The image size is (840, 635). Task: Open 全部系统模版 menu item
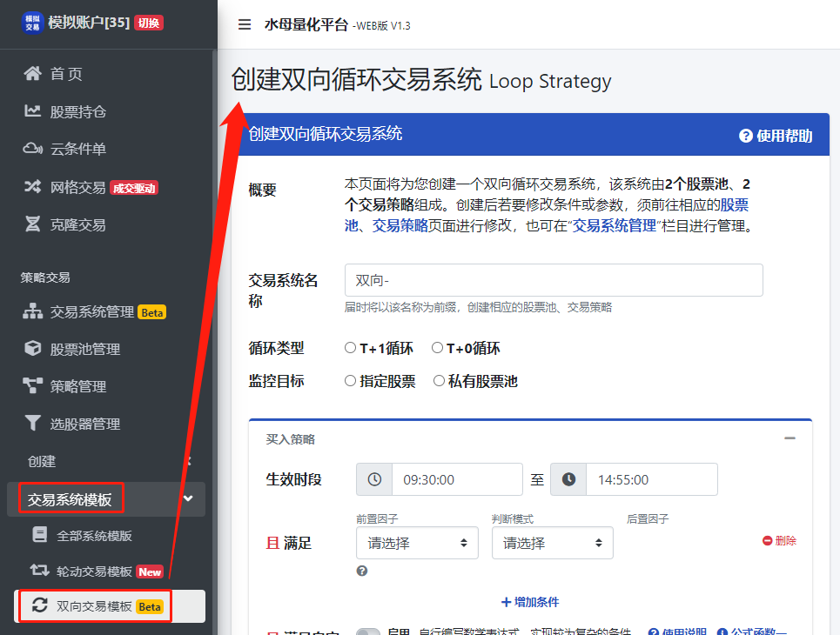94,536
